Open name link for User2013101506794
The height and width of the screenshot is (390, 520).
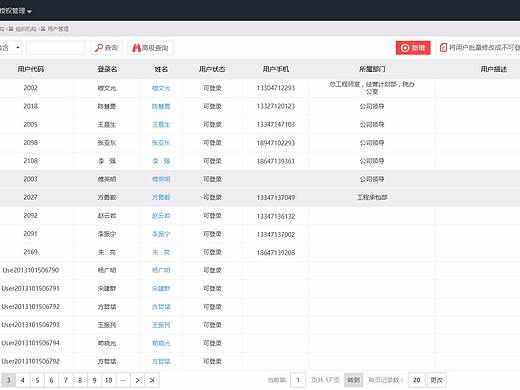(161, 343)
